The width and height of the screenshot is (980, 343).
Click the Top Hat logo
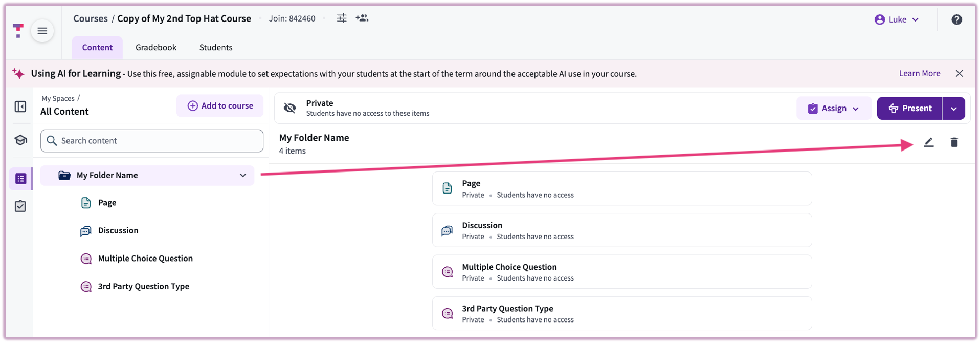coord(18,31)
